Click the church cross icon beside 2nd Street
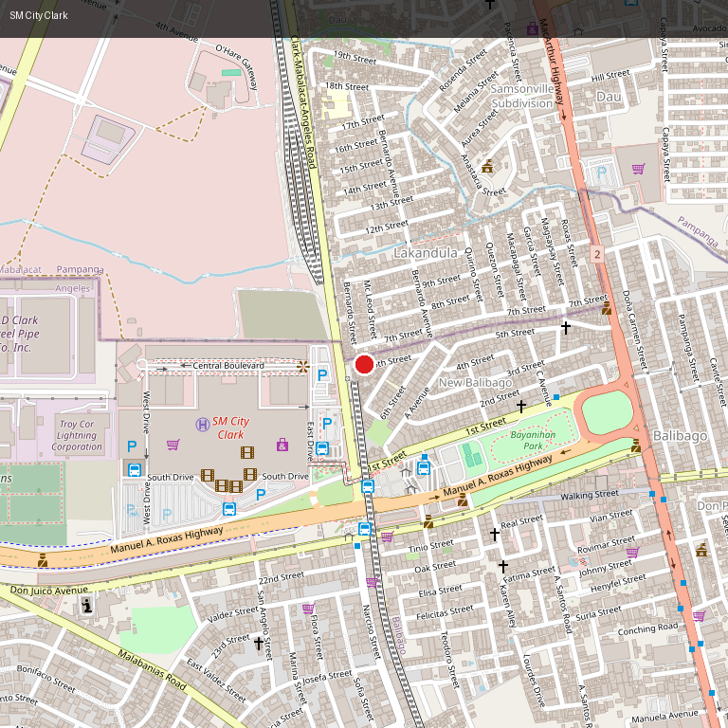Image resolution: width=728 pixels, height=728 pixels. [x=521, y=407]
